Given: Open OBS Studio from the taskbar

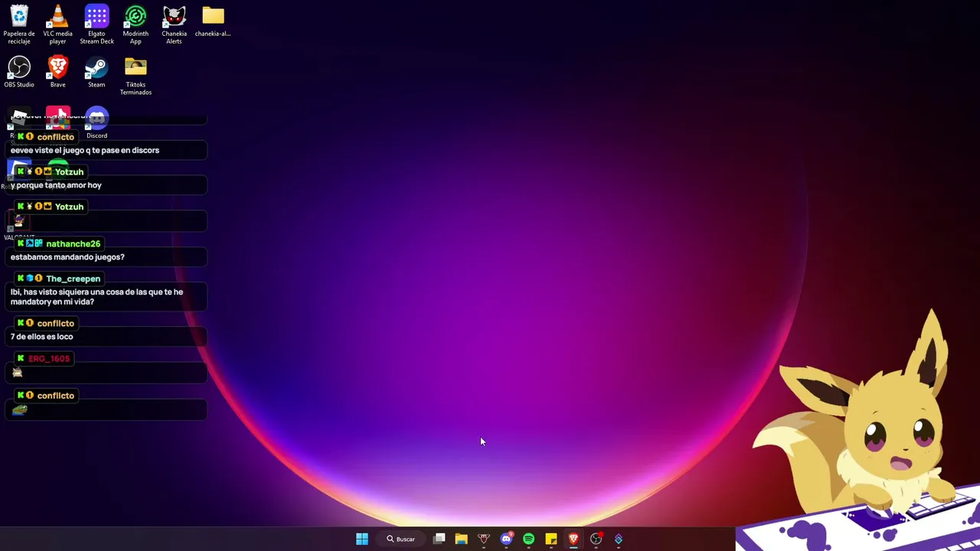Looking at the screenshot, I should 596,540.
